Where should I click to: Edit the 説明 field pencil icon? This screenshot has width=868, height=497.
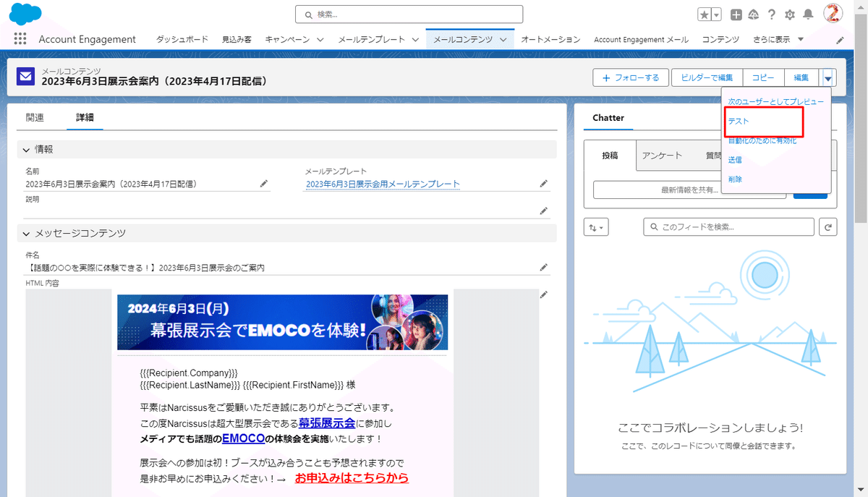coord(543,211)
